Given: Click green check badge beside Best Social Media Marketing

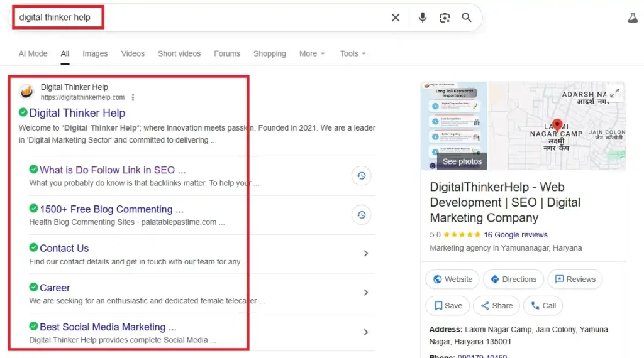Looking at the screenshot, I should point(34,327).
